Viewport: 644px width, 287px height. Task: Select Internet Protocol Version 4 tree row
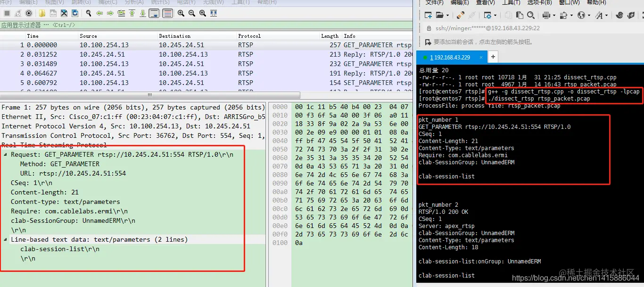click(132, 126)
